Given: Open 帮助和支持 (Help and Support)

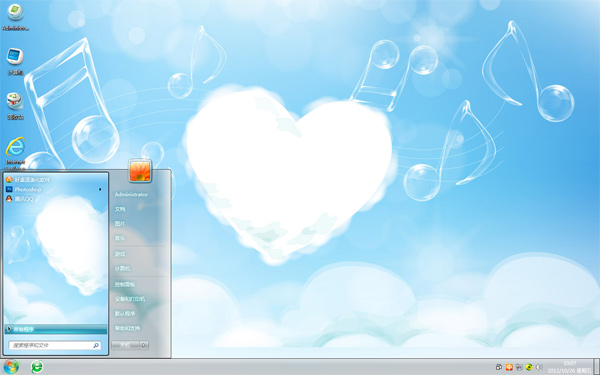Looking at the screenshot, I should (127, 328).
